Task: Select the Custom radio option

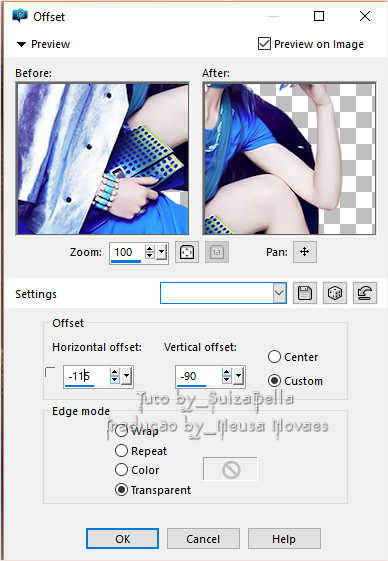Action: (274, 381)
